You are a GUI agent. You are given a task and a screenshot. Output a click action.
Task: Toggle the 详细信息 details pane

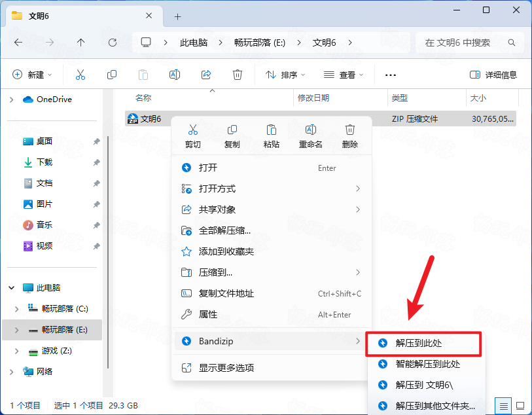pos(493,75)
